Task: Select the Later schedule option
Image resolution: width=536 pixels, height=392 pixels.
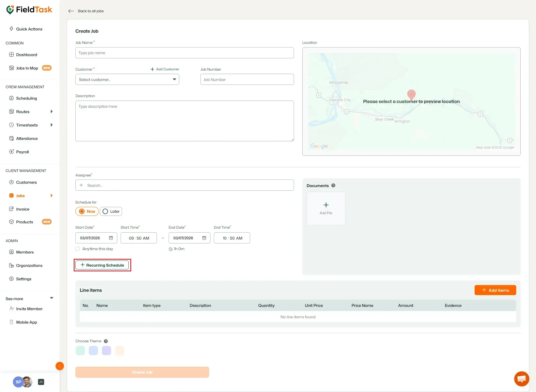Action: [x=111, y=211]
